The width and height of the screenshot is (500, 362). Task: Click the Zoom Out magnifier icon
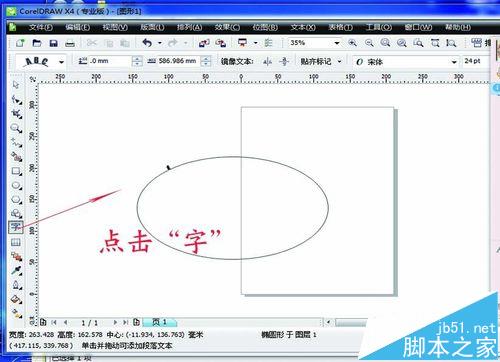(369, 43)
